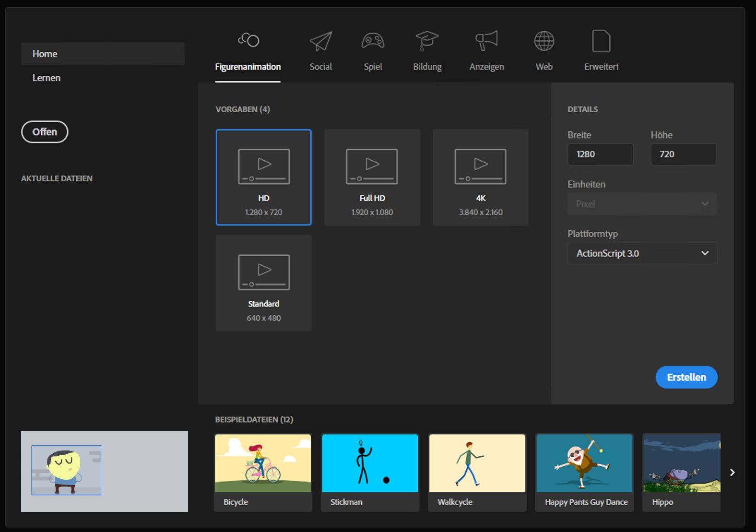Click the Breite label
The image size is (756, 532).
[579, 135]
